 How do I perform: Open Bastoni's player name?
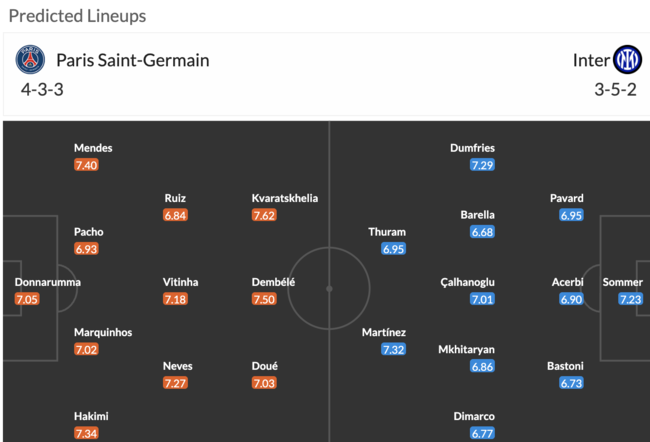coord(566,366)
